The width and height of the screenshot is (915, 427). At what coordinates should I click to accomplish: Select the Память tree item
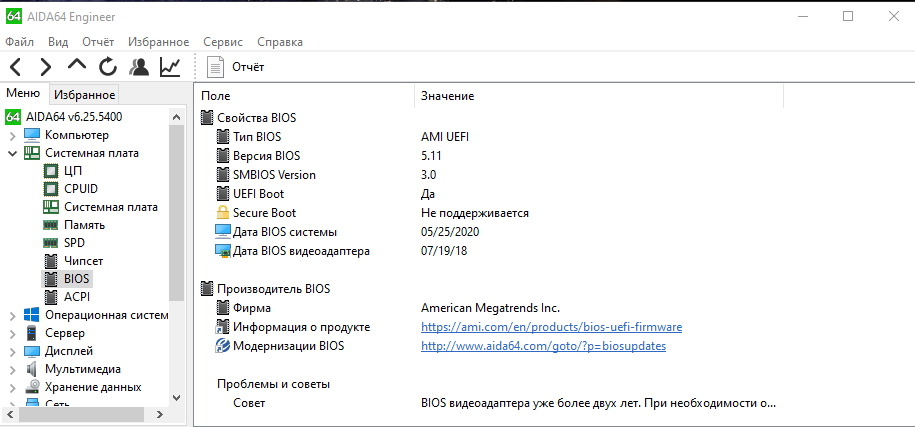85,225
